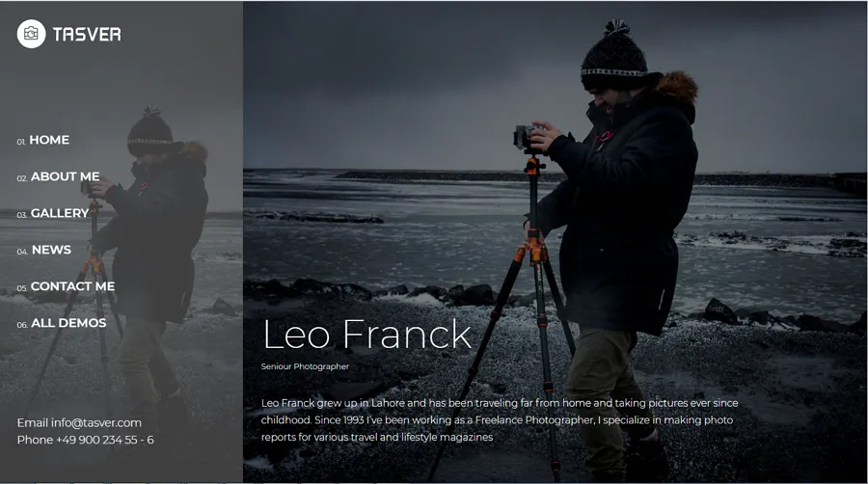The height and width of the screenshot is (484, 868).
Task: Click the 06. number beside ALL DEMOS
Action: 22,325
